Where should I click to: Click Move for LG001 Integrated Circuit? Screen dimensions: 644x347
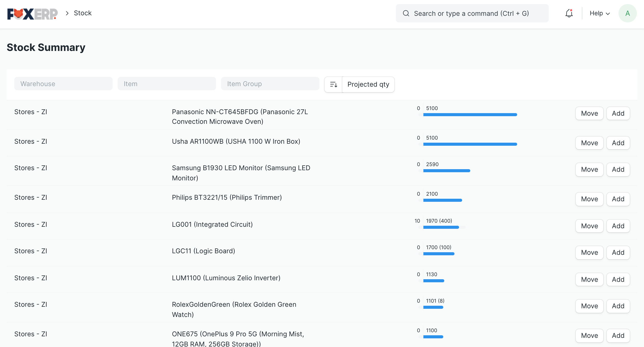[x=589, y=226]
